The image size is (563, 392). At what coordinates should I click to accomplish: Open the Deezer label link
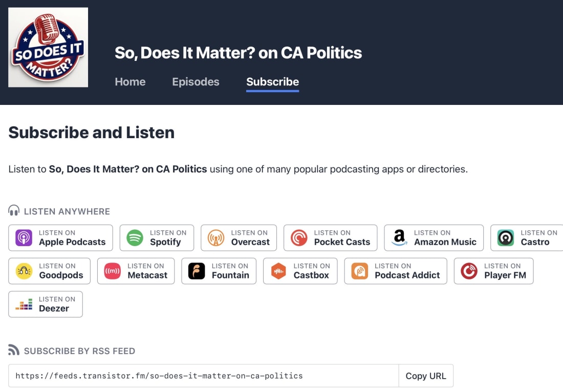tap(54, 309)
